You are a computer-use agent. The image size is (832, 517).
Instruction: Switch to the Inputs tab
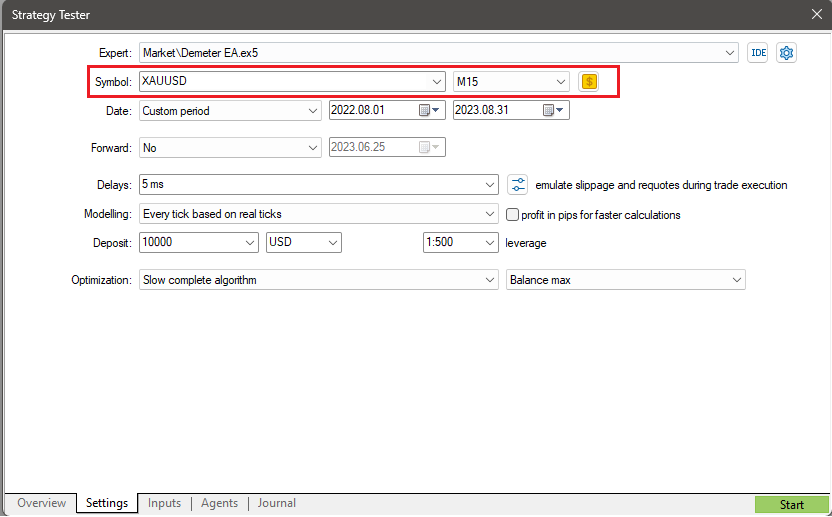point(164,503)
